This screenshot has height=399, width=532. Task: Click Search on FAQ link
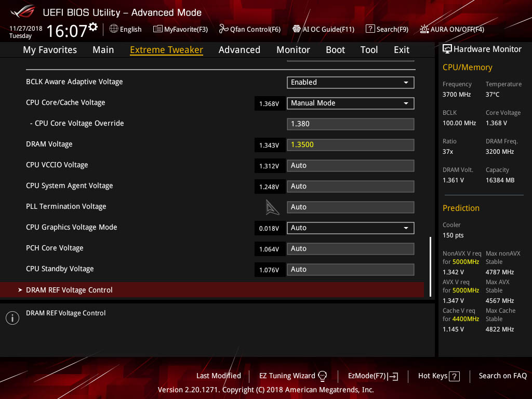tap(503, 376)
